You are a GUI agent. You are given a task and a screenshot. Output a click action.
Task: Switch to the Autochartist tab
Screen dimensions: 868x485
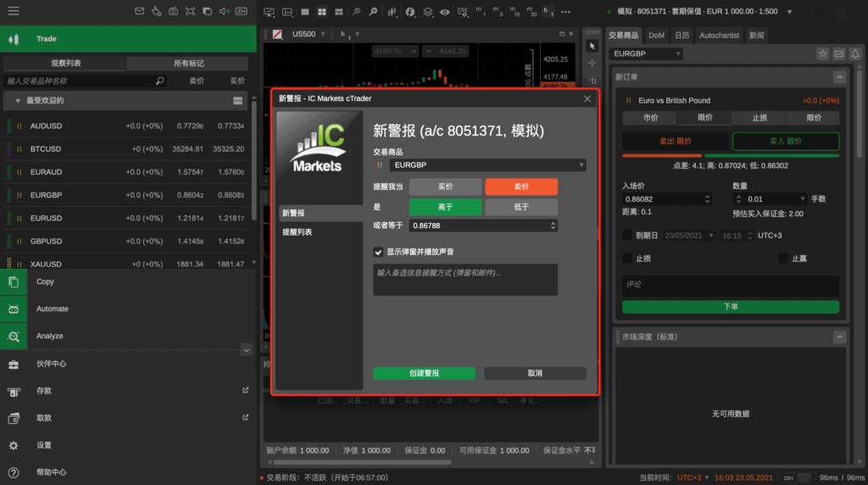coord(719,36)
